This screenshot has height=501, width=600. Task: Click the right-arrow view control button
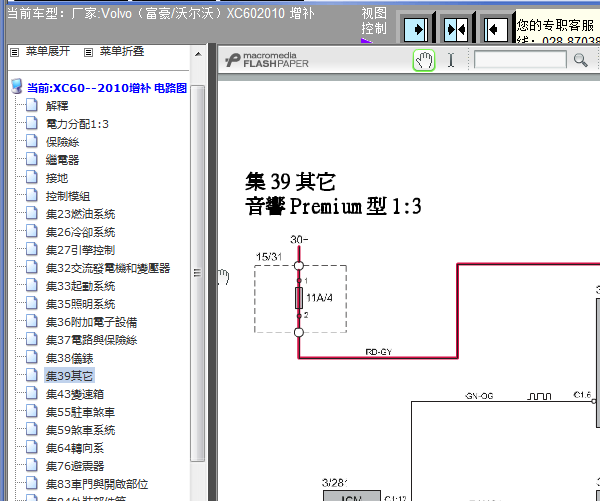click(416, 29)
